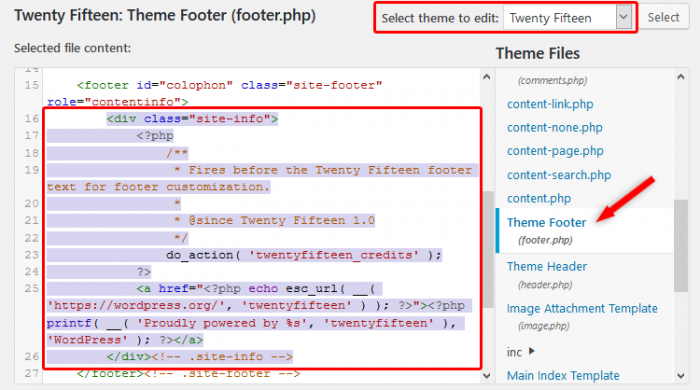Click the '@since Twenty Fifteen 1.0' comment
Image resolution: width=700 pixels, height=390 pixels.
click(x=275, y=220)
